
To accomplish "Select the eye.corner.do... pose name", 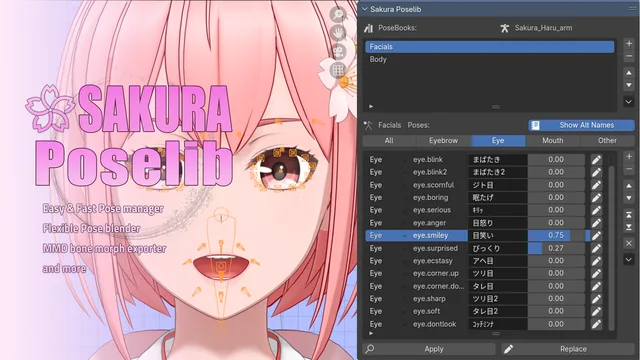I will pos(438,286).
